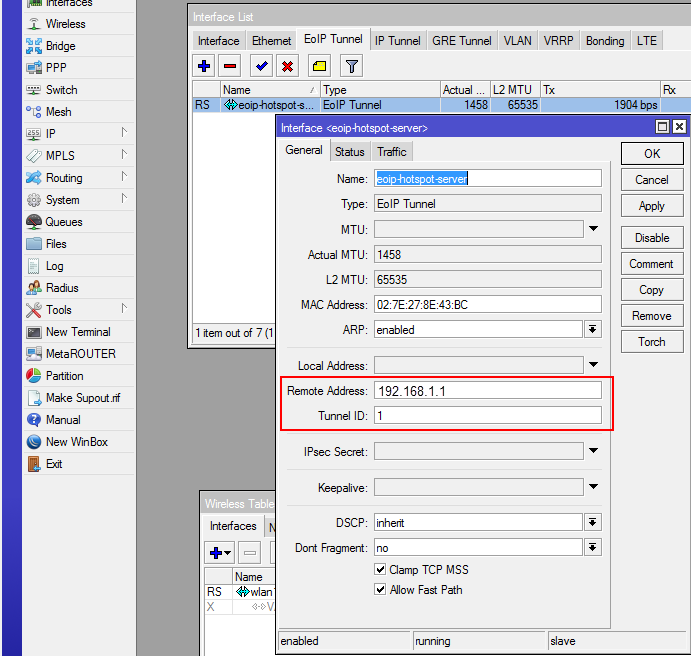Expand the Keepalive field arrow
The width and height of the screenshot is (691, 656).
click(x=593, y=486)
